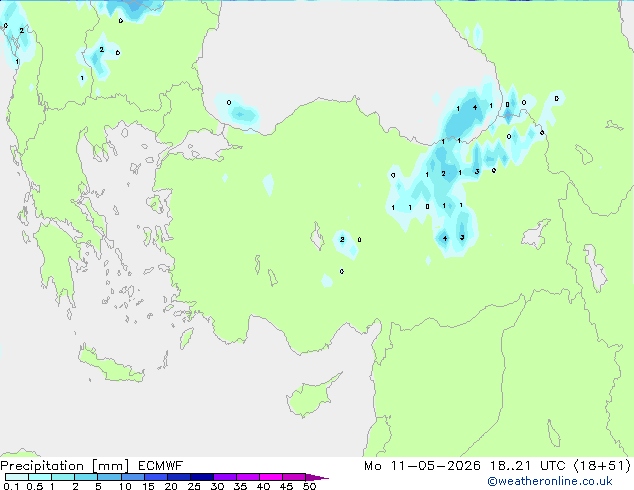Select the 35–40 mm legend swatch

[247, 477]
